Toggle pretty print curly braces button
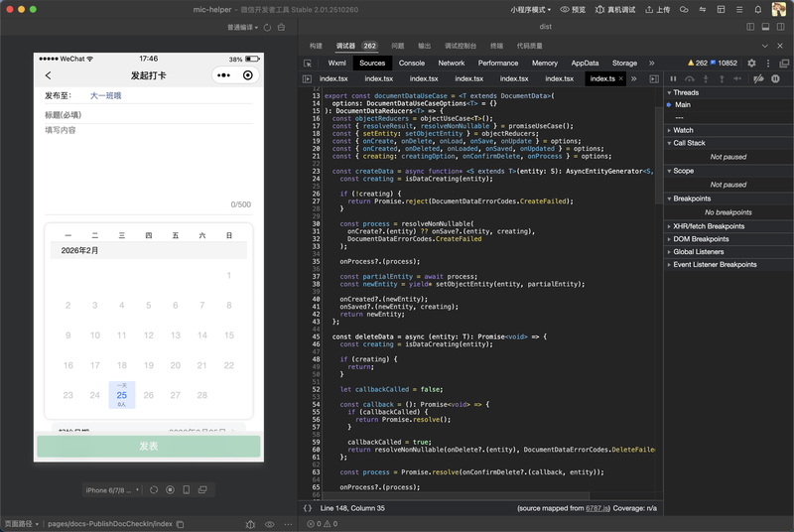The width and height of the screenshot is (794, 532). 308,508
